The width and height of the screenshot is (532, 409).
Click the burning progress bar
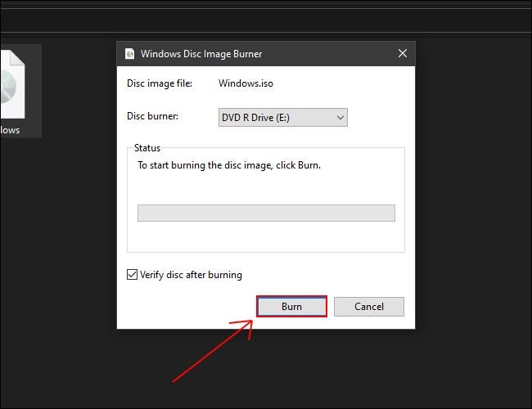pyautogui.click(x=266, y=213)
